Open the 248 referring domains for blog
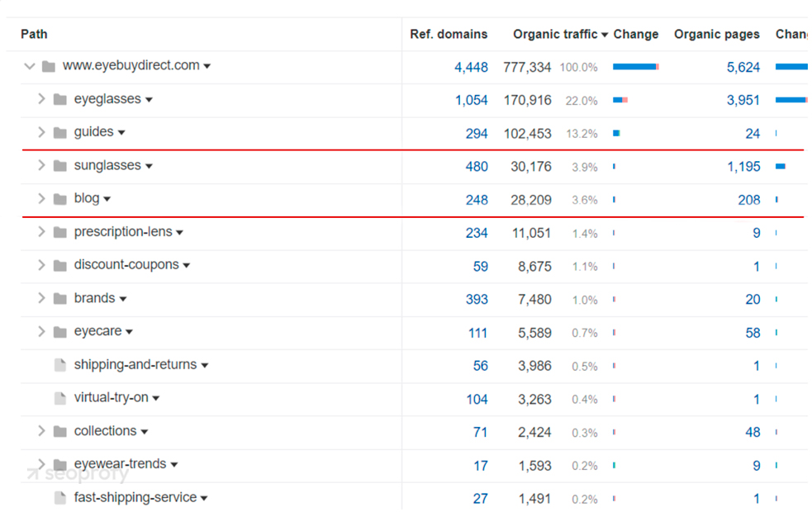 [x=477, y=200]
